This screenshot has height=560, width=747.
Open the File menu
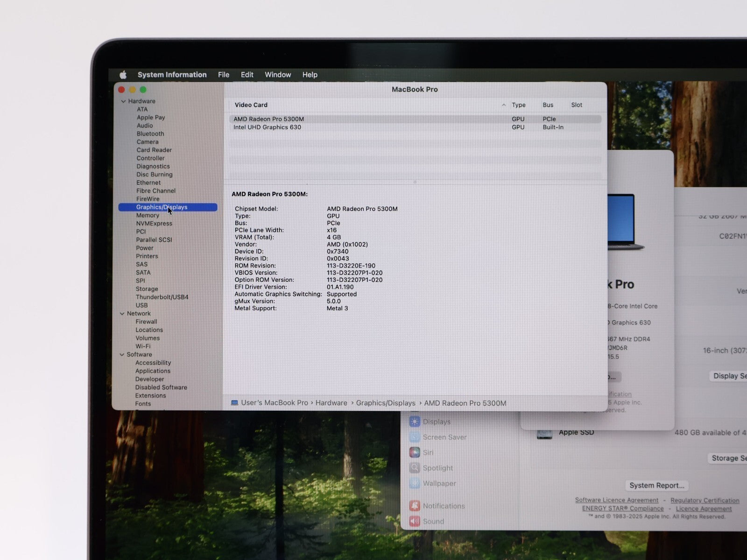point(224,75)
